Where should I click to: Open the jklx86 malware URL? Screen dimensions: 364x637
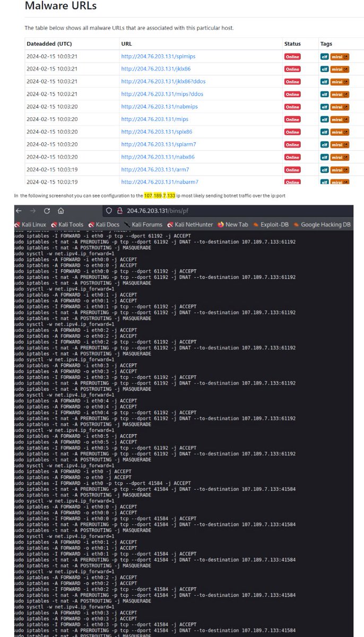[156, 69]
